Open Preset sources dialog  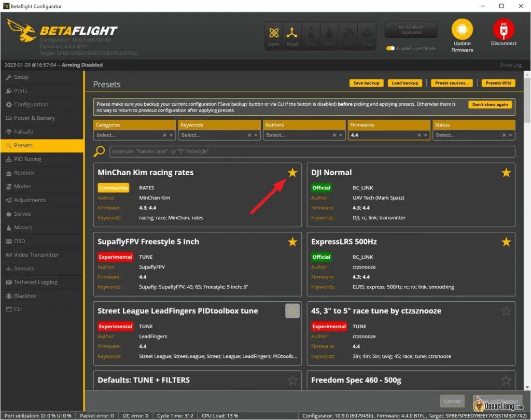452,83
